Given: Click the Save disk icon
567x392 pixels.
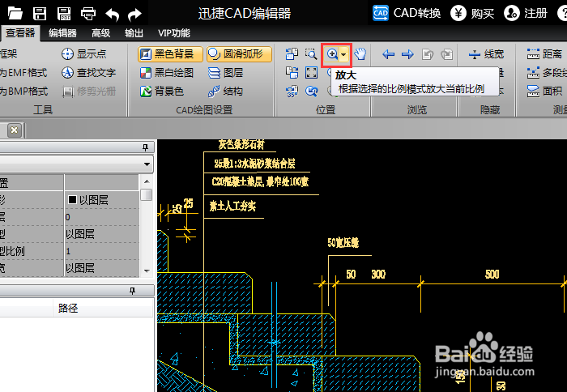Looking at the screenshot, I should click(40, 14).
